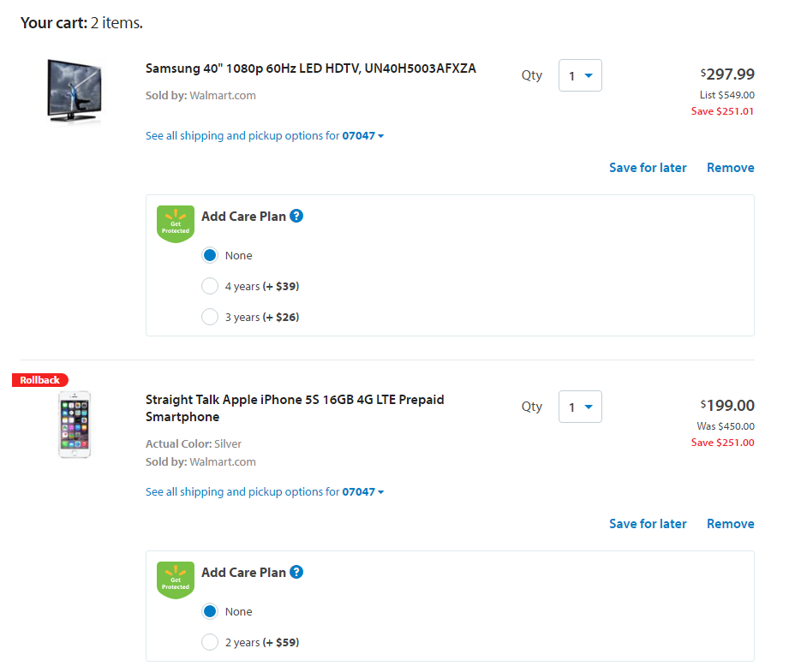This screenshot has height=672, width=795.
Task: Save the Samsung HDTV for later
Action: coord(648,168)
